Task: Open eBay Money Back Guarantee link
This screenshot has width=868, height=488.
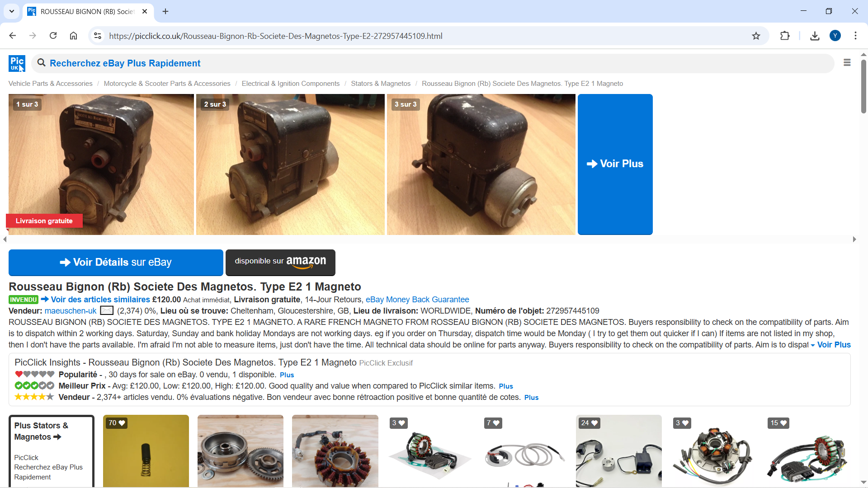Action: 417,300
